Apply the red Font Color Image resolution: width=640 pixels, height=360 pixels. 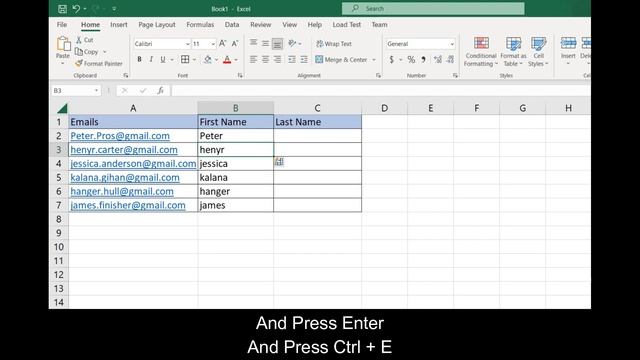click(227, 60)
